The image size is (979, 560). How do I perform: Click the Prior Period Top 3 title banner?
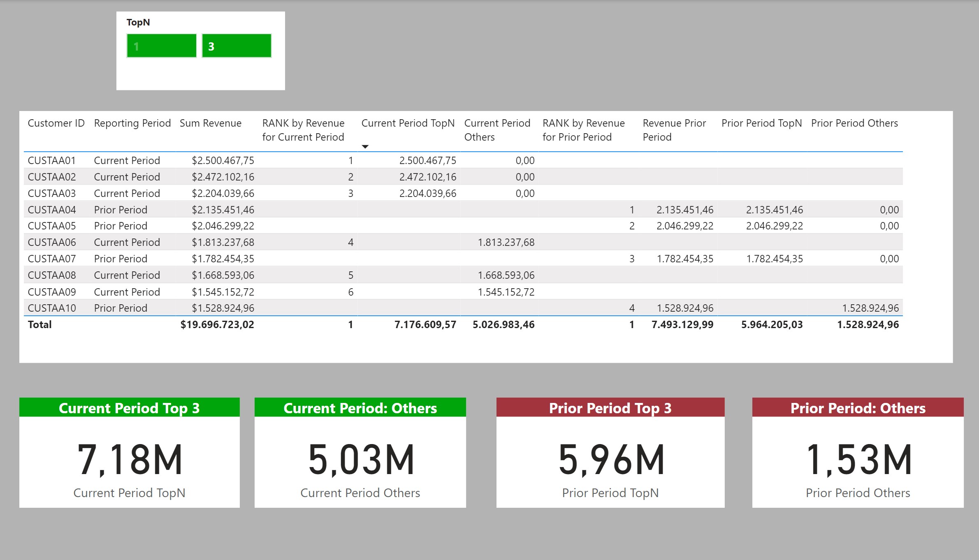pos(610,407)
